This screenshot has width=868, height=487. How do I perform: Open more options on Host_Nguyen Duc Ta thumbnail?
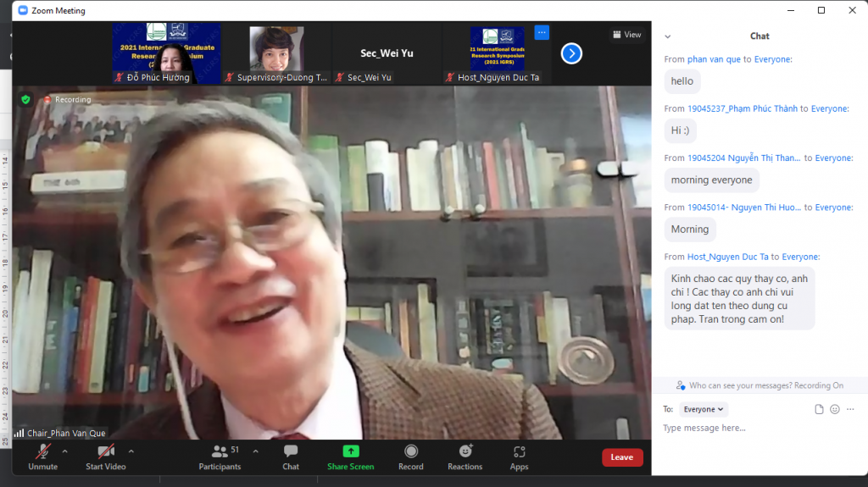click(x=542, y=32)
